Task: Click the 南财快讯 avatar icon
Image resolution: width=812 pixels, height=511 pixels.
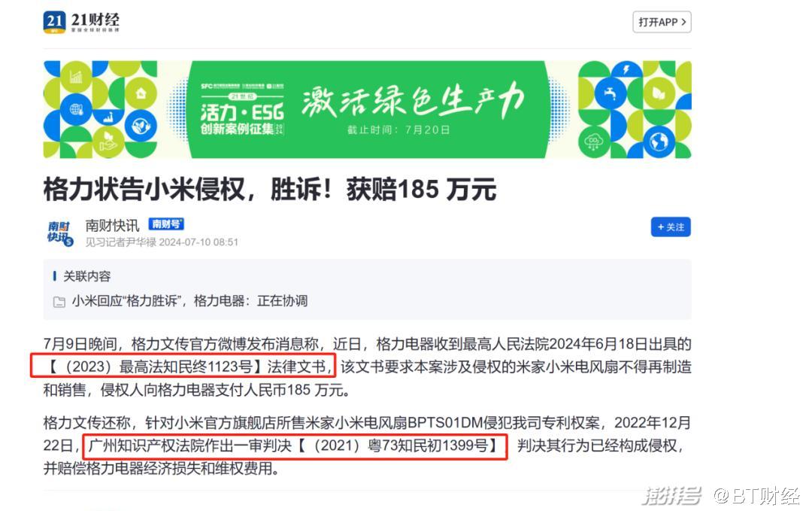Action: (60, 233)
